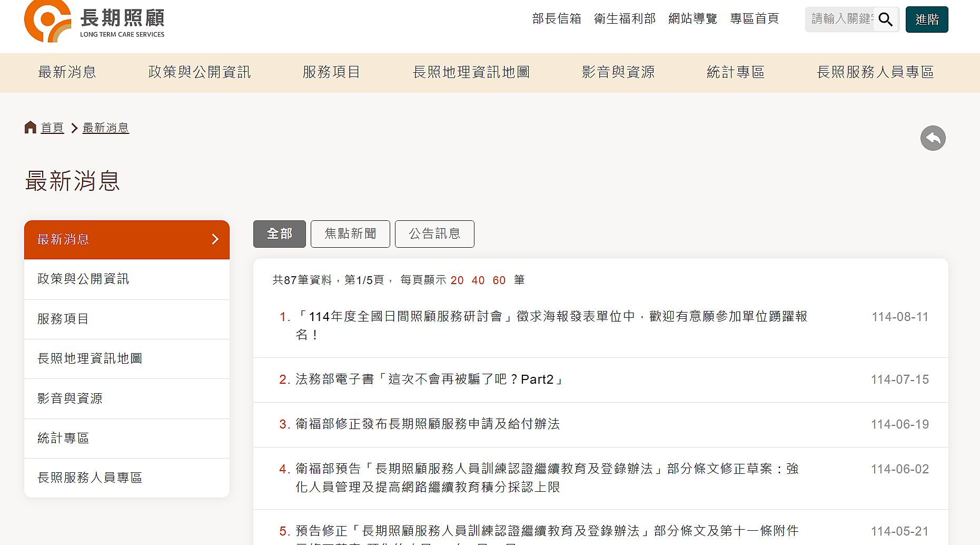The image size is (980, 545).
Task: Type in the keyword search field
Action: click(x=839, y=20)
